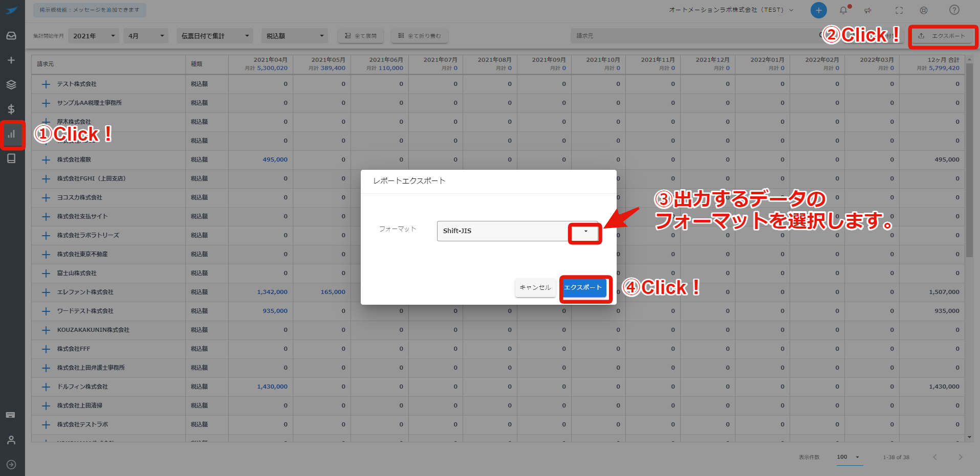Go to next page chevron

click(960, 457)
